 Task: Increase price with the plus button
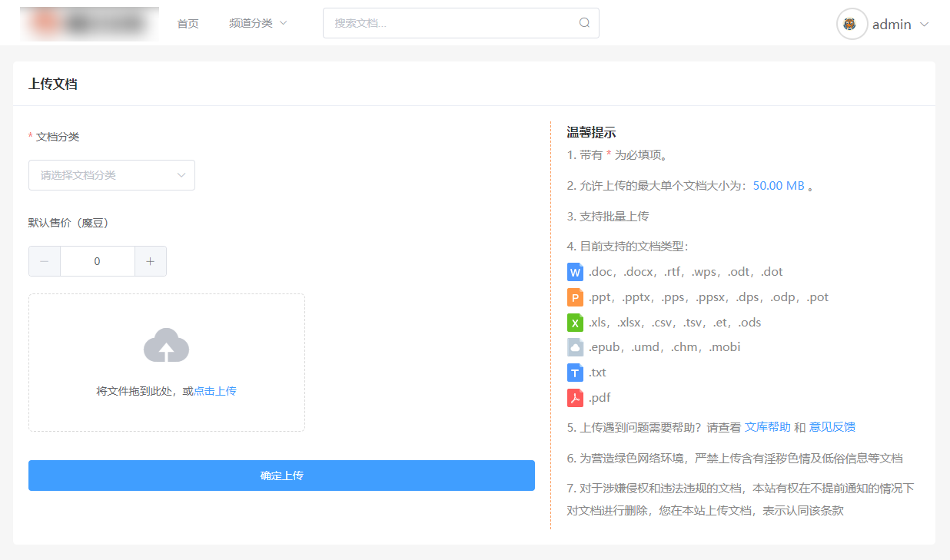pyautogui.click(x=151, y=261)
